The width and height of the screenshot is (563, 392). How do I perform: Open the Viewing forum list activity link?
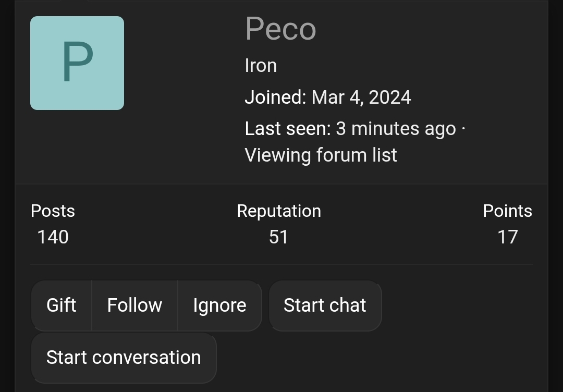321,155
